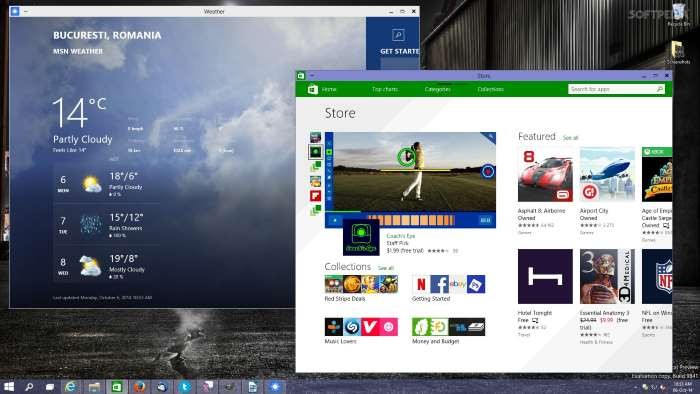Open the Hotel Tonight app tile
Image resolution: width=700 pixels, height=394 pixels.
click(545, 277)
